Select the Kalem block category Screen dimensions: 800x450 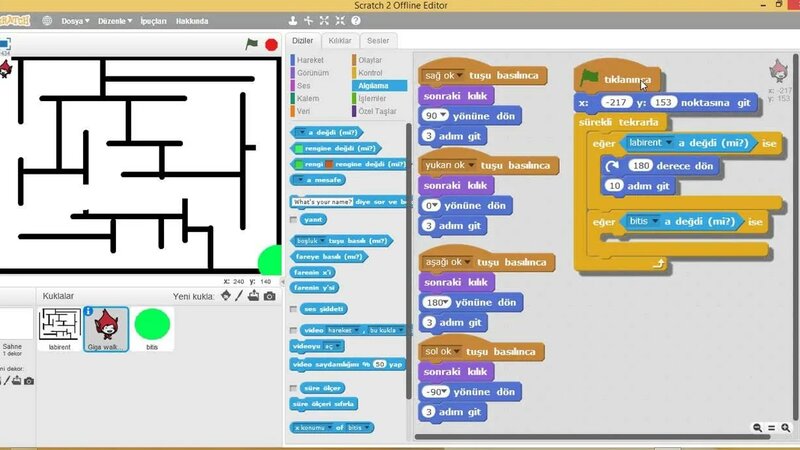tap(308, 98)
